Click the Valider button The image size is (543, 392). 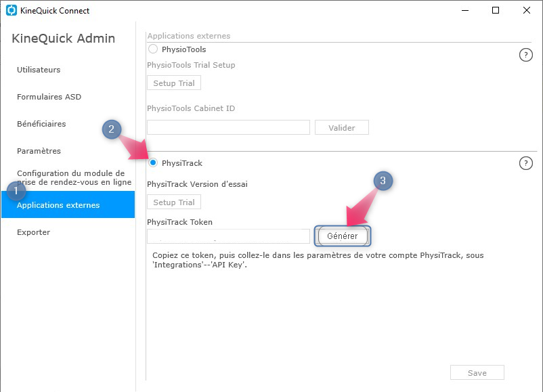(x=342, y=127)
